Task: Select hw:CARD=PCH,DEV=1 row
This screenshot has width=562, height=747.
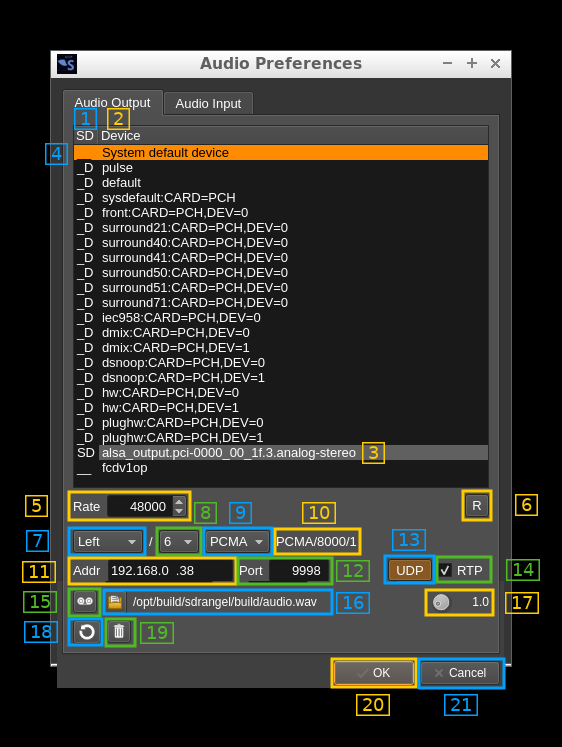Action: tap(281, 408)
